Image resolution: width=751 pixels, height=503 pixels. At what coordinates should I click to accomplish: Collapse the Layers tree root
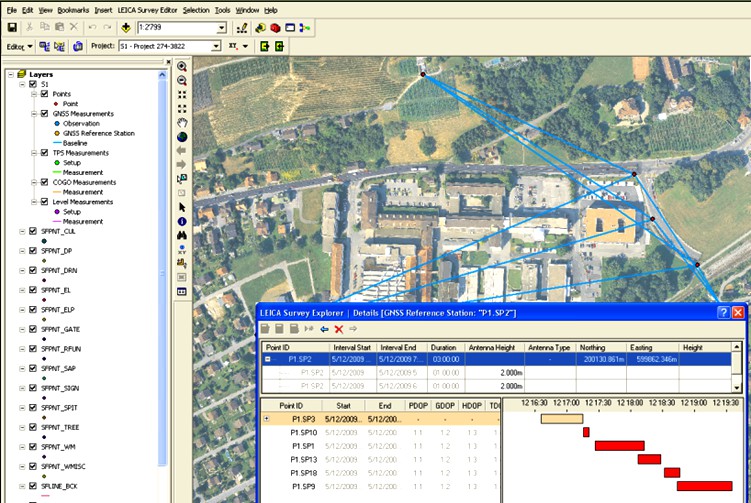pos(11,74)
